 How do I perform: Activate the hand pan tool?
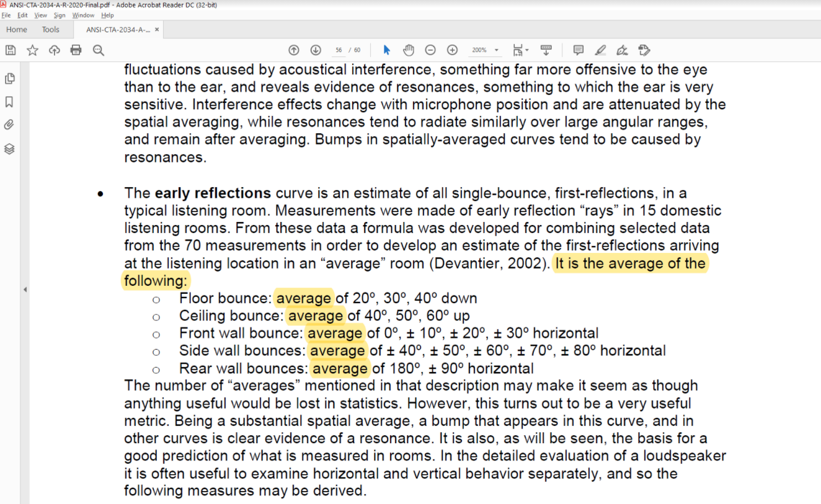click(x=409, y=50)
